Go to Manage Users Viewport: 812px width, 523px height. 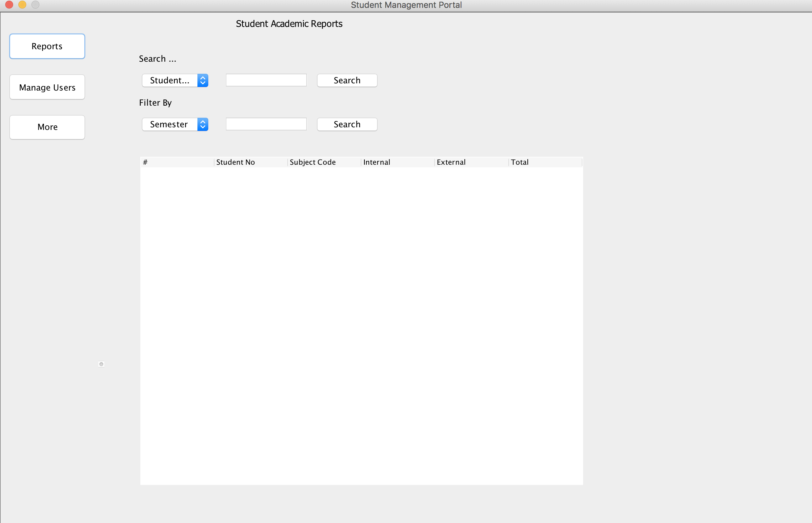tap(47, 87)
